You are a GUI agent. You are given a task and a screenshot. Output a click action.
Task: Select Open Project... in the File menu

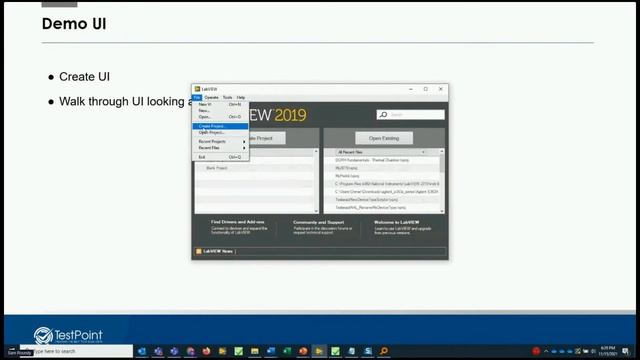point(220,133)
